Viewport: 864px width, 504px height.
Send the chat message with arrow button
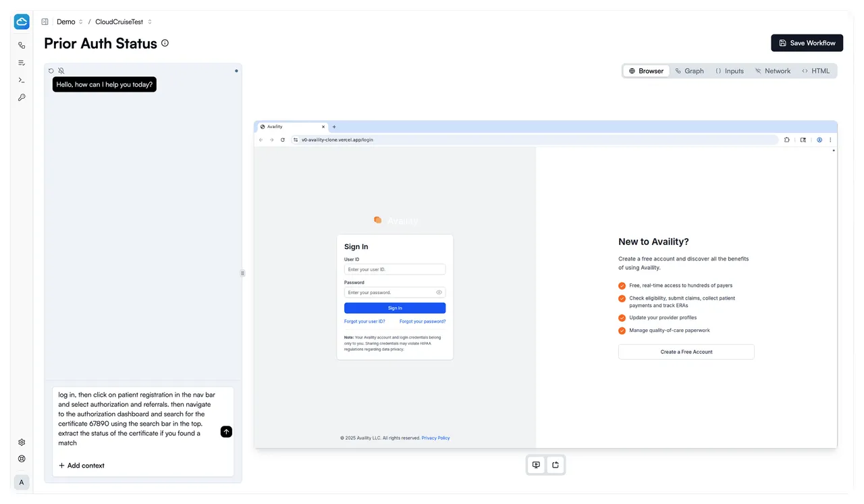pyautogui.click(x=226, y=432)
